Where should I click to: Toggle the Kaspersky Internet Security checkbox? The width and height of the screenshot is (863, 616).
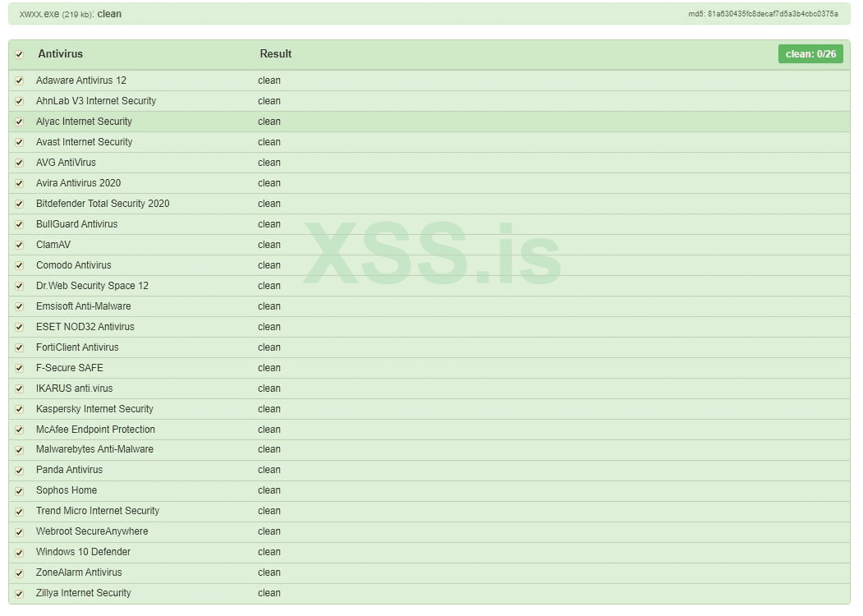point(19,409)
